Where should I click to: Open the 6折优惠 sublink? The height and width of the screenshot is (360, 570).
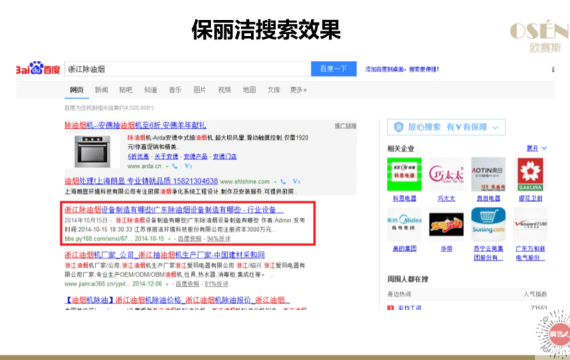tap(138, 156)
